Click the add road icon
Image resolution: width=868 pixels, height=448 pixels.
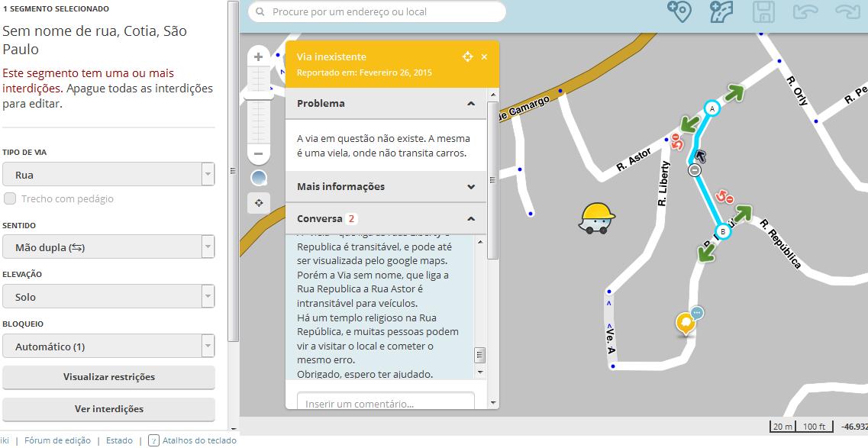(721, 11)
